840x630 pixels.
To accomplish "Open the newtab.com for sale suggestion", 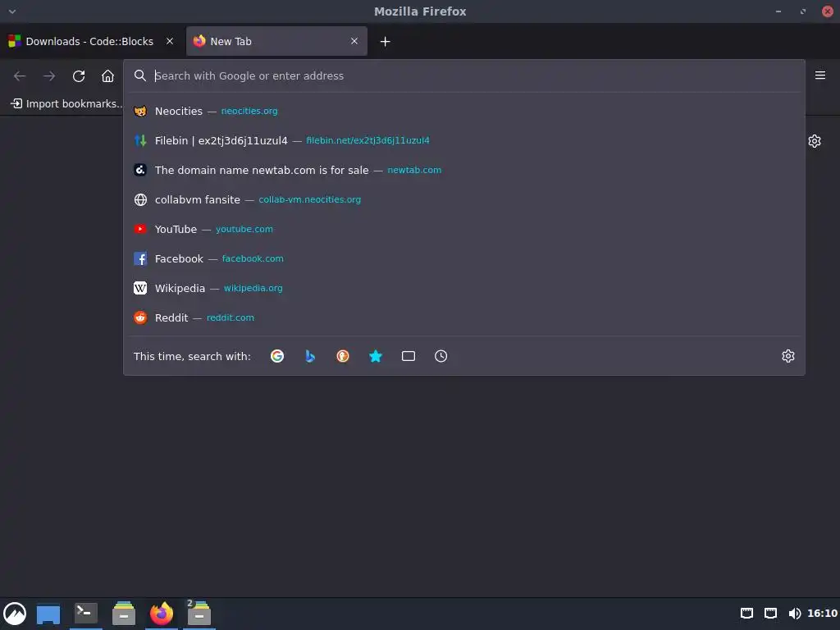I will [x=464, y=170].
